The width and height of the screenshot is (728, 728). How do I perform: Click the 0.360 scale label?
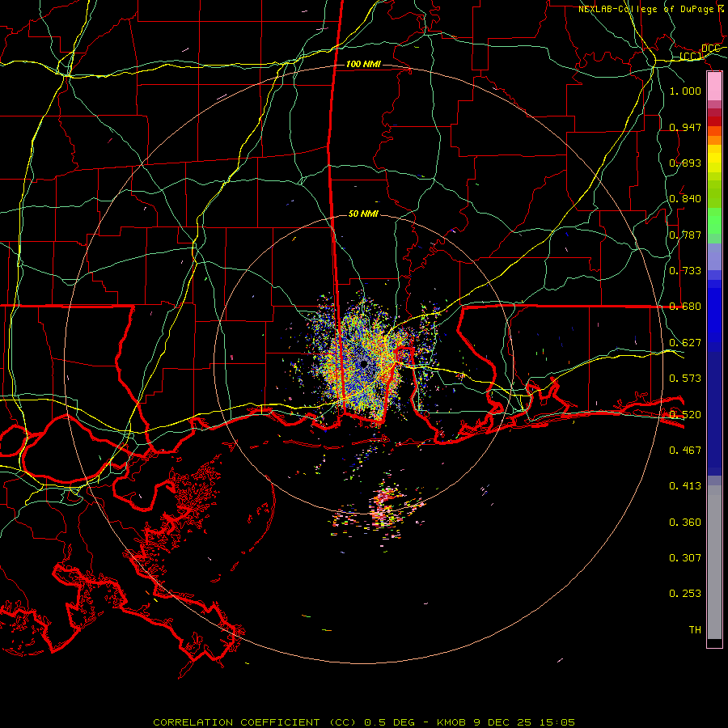(685, 523)
